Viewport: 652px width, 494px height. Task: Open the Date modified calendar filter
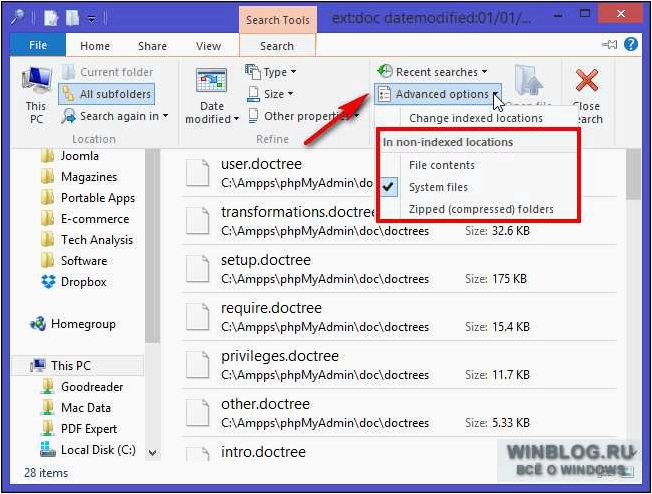tap(212, 96)
